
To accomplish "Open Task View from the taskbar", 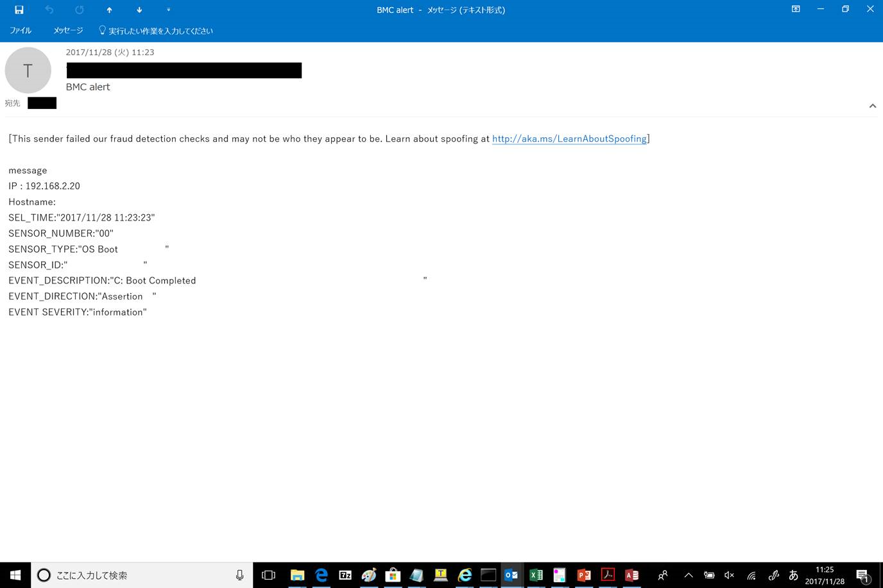I will click(268, 575).
